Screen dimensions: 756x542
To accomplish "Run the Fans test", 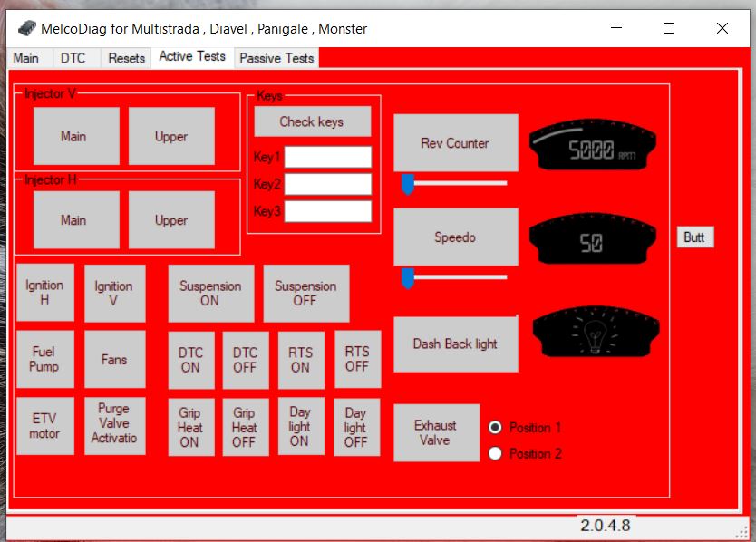I will [x=114, y=359].
